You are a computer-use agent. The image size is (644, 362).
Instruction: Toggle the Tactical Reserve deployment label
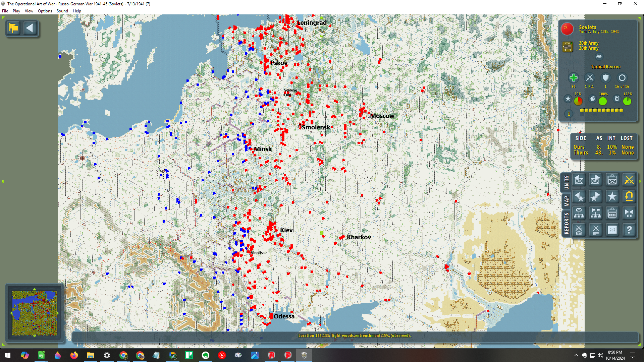point(605,67)
